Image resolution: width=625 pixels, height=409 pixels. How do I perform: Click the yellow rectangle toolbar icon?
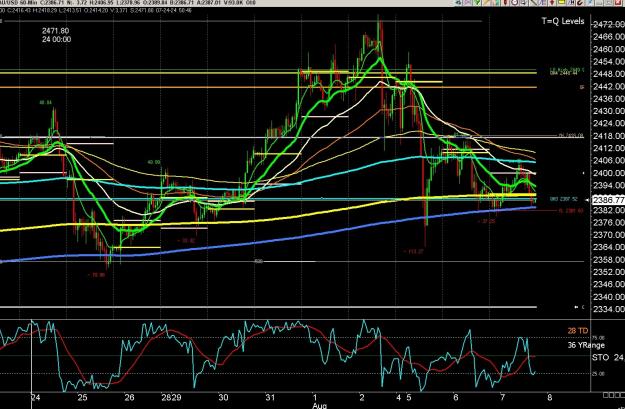(562, 2)
